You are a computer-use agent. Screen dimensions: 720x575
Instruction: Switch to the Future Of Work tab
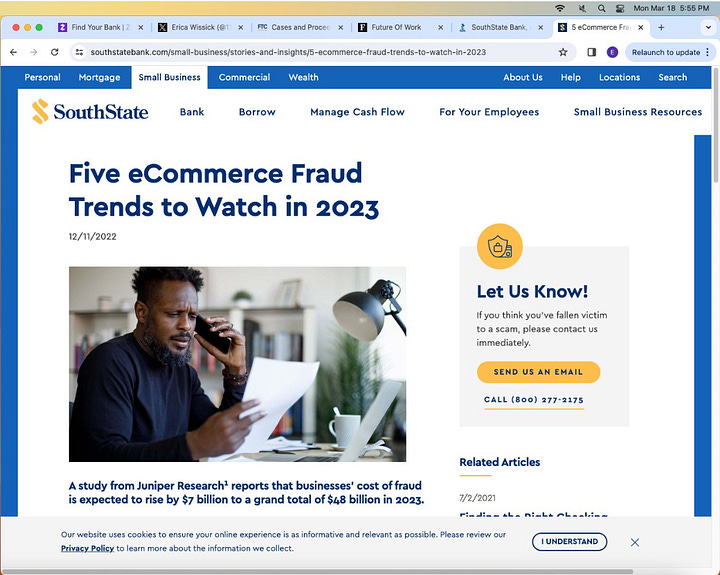tap(395, 28)
